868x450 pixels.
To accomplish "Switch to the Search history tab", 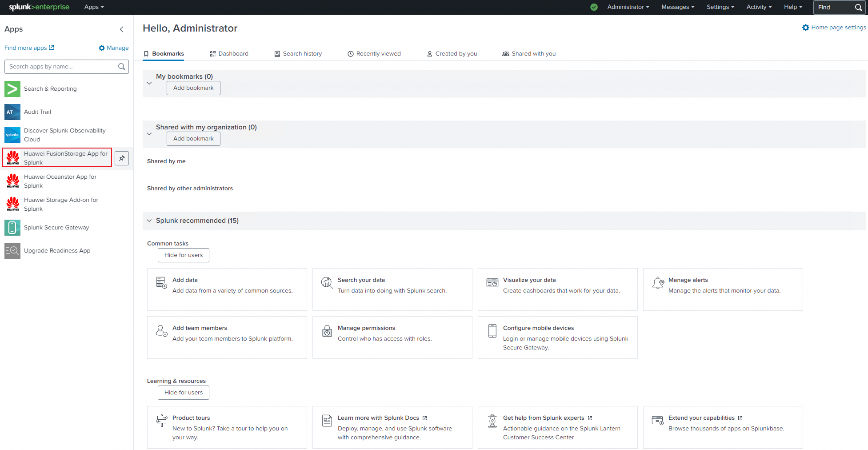I will coord(298,54).
